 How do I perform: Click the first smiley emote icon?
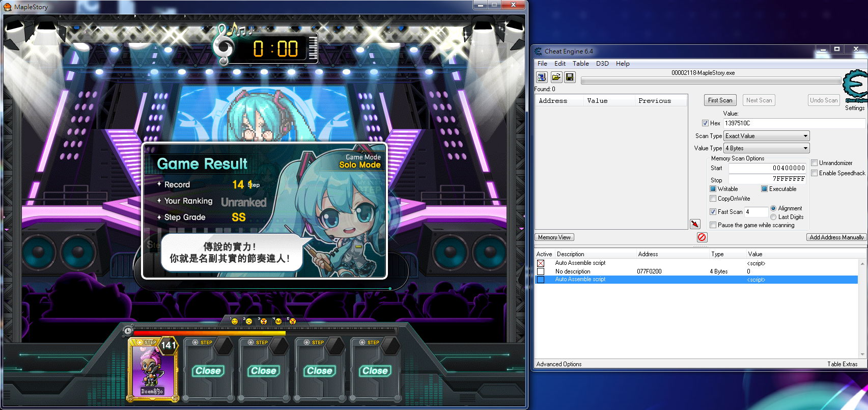[234, 321]
